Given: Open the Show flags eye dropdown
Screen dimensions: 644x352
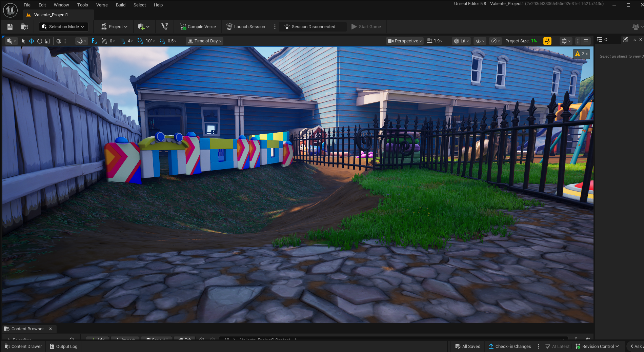Looking at the screenshot, I should coord(480,41).
